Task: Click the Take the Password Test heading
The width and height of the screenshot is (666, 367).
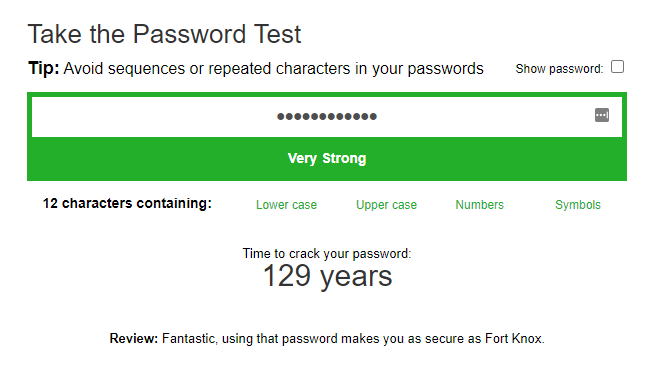Action: 164,34
